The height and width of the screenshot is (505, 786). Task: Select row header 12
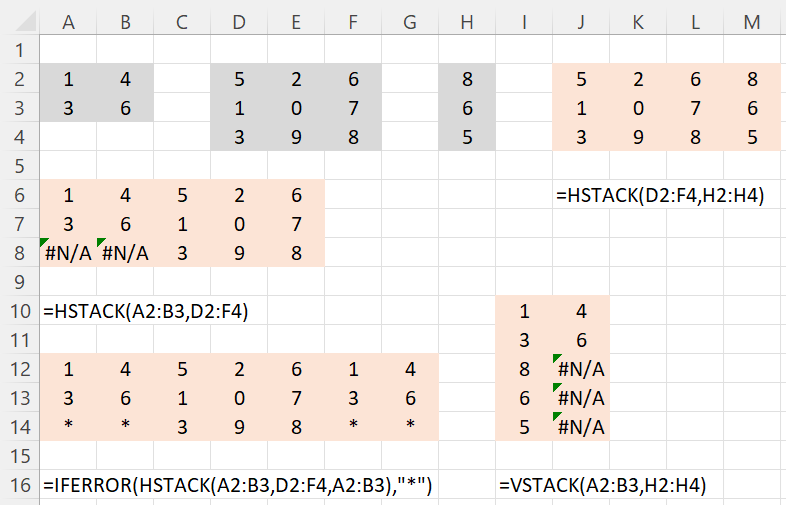click(x=20, y=369)
